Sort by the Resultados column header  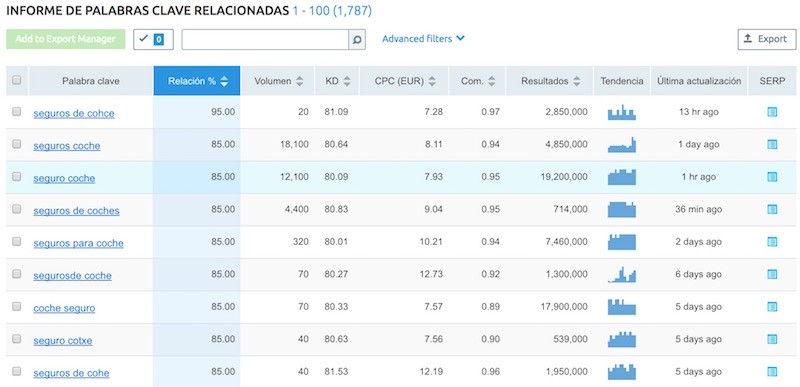click(550, 81)
